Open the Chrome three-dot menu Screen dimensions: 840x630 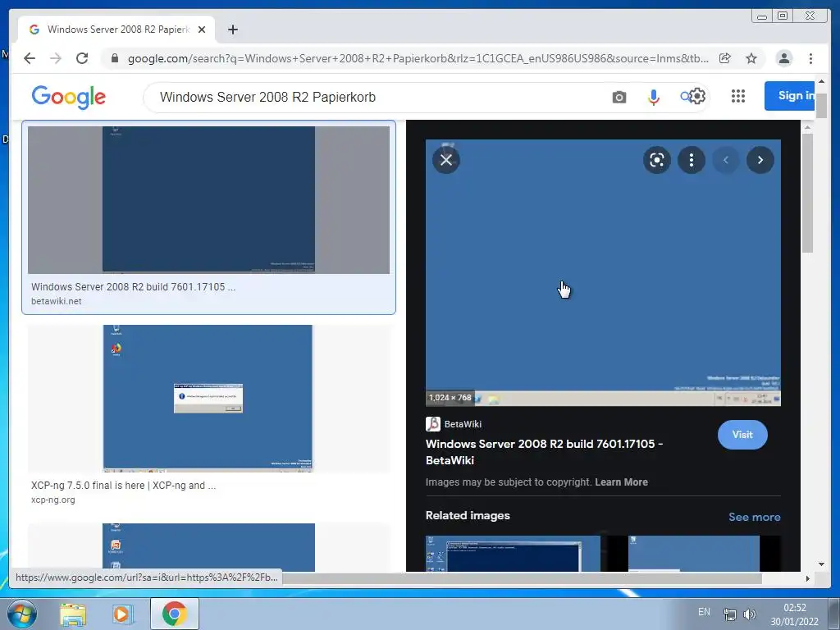pos(810,58)
